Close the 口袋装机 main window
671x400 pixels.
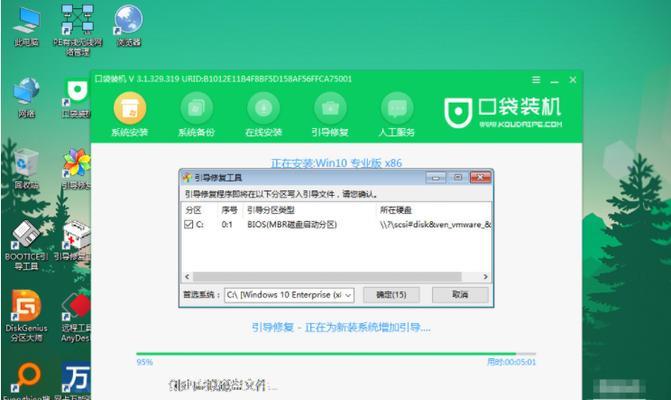(x=573, y=80)
